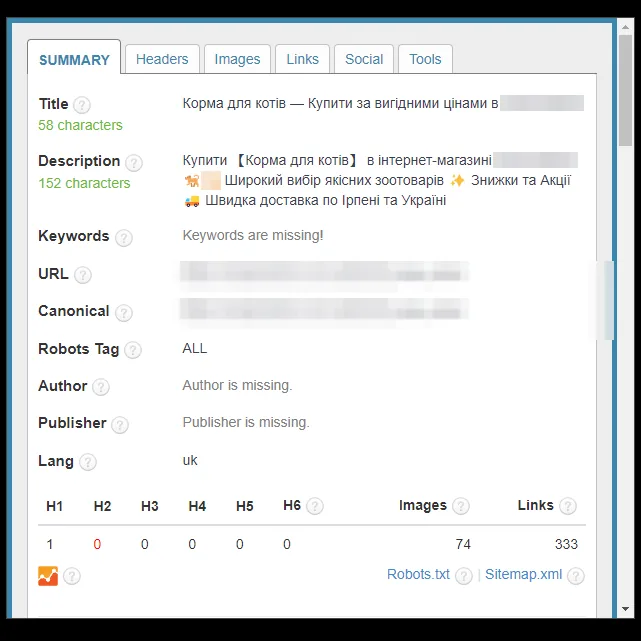Open the Links tab
Screen dimensions: 641x641
[x=303, y=59]
